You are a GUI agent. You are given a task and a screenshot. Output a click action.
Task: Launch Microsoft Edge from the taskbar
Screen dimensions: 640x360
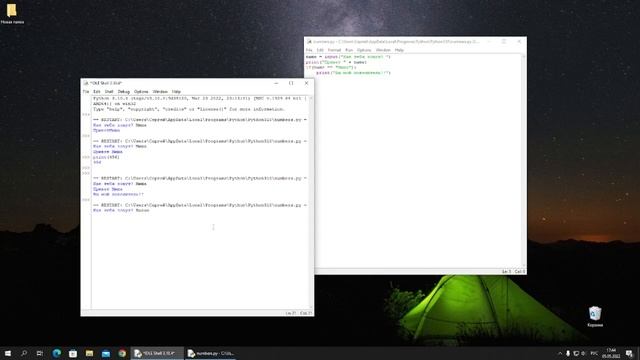point(56,353)
